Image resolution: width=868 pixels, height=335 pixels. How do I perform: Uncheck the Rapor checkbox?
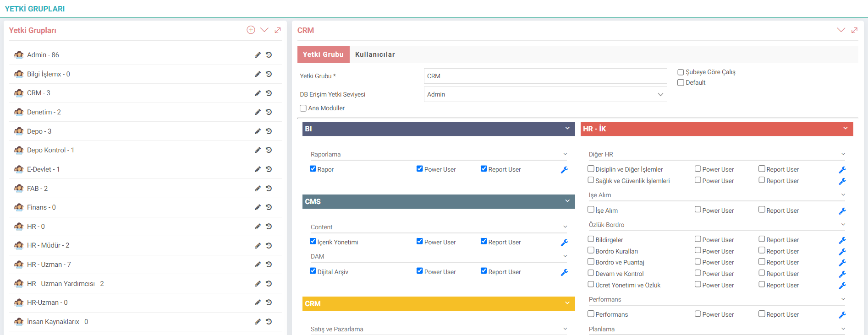click(313, 169)
